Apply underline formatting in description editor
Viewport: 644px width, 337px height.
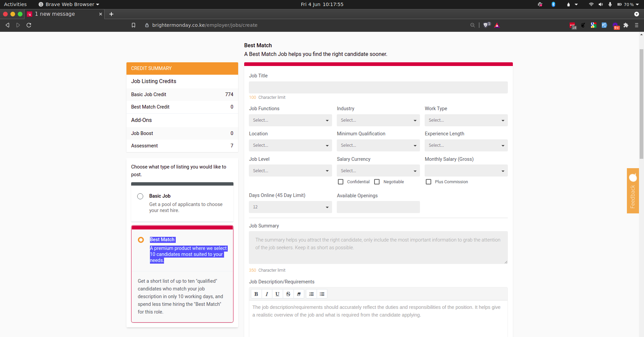pyautogui.click(x=277, y=294)
